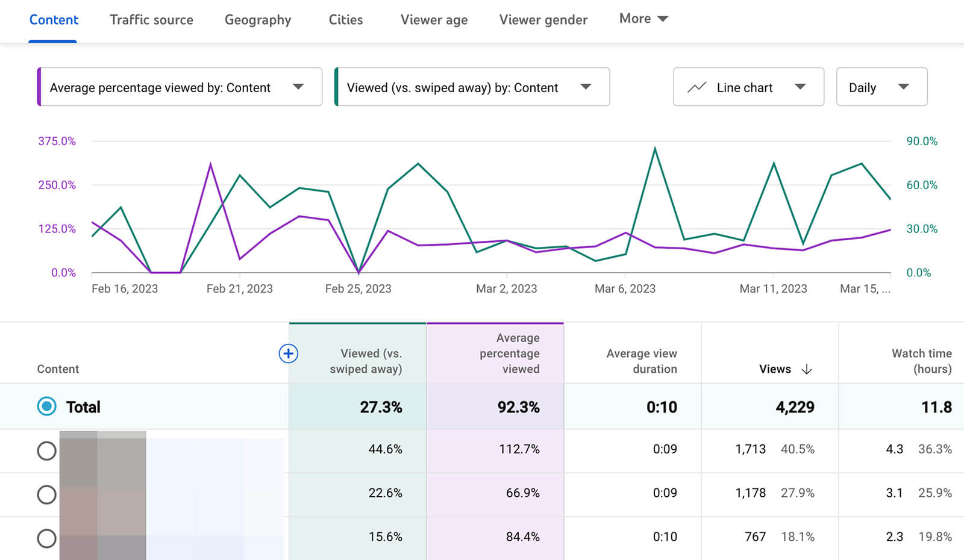964x560 pixels.
Task: Go to the Viewer age tab
Action: [x=434, y=20]
